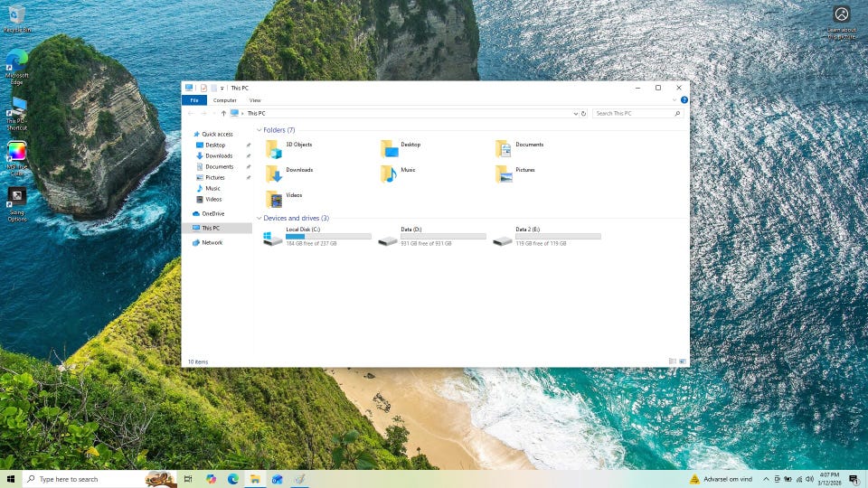Open the Action Center notifications icon
Image resolution: width=868 pixels, height=488 pixels.
click(x=854, y=479)
